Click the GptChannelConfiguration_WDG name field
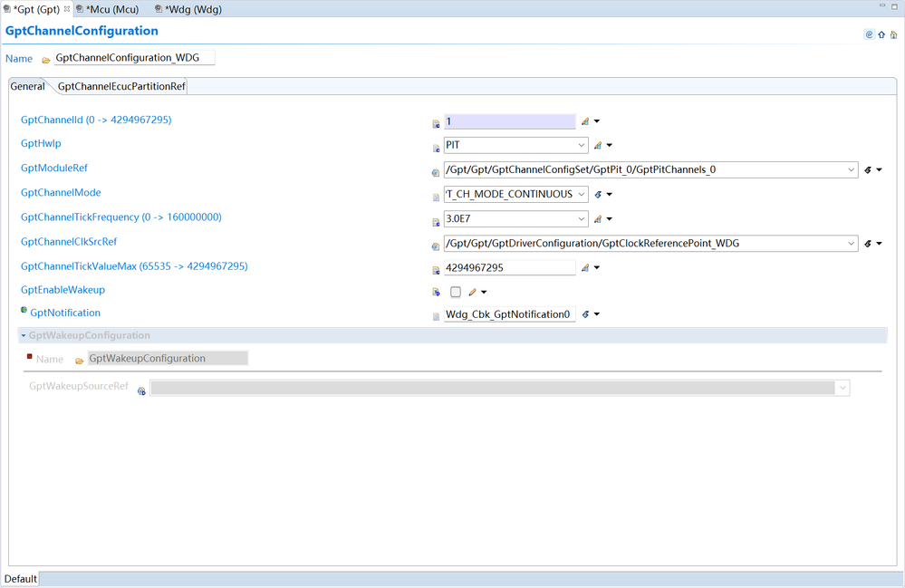This screenshot has width=905, height=588. point(134,58)
